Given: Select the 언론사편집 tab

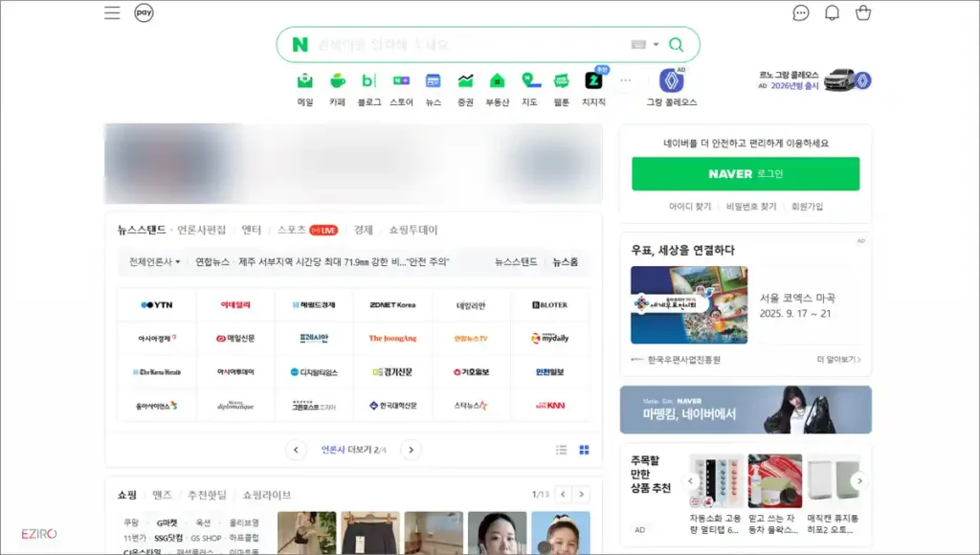Looking at the screenshot, I should pos(201,230).
